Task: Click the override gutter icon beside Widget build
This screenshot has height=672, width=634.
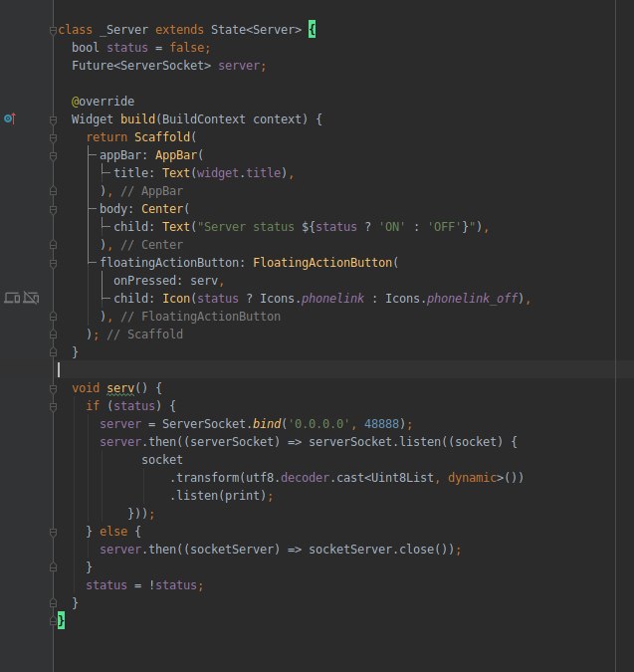Action: coord(9,118)
